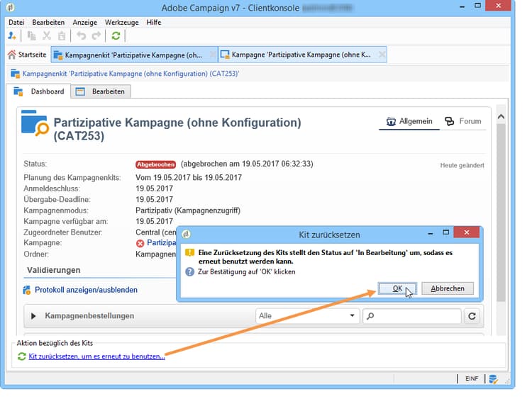This screenshot has width=532, height=399.
Task: Close the Kit zurücksetzen dialog
Action: tap(467, 232)
